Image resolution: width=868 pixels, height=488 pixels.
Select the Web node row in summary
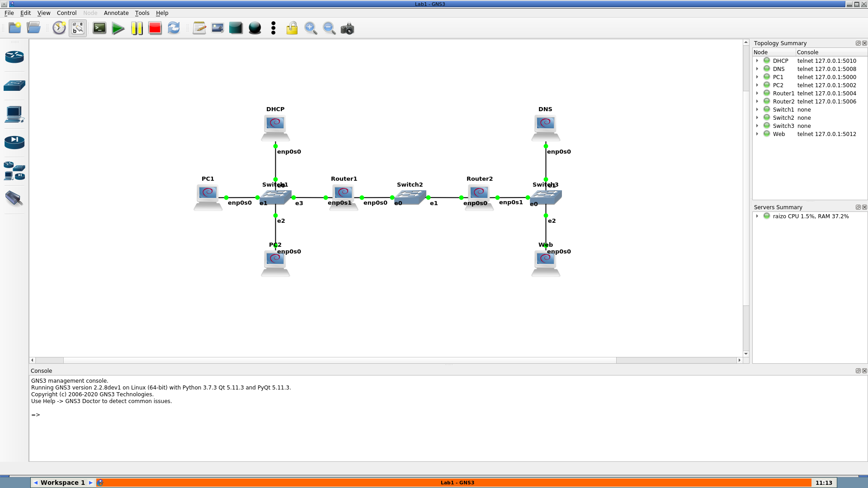pyautogui.click(x=779, y=134)
